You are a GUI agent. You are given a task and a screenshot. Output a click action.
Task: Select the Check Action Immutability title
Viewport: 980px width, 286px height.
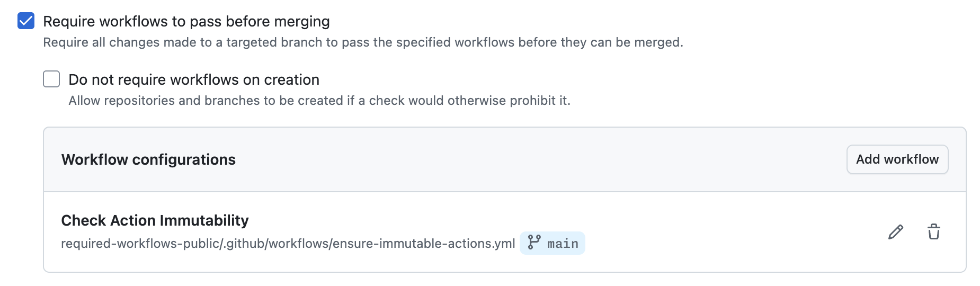pos(155,220)
